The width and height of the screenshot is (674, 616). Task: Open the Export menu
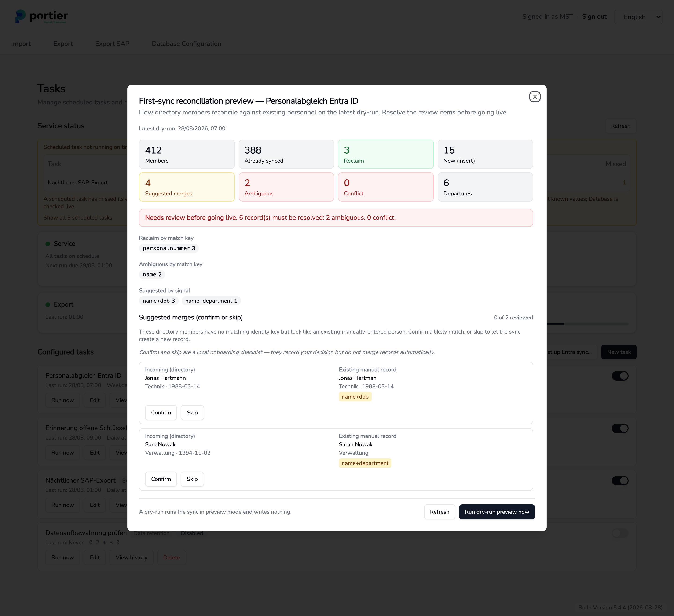pos(63,44)
